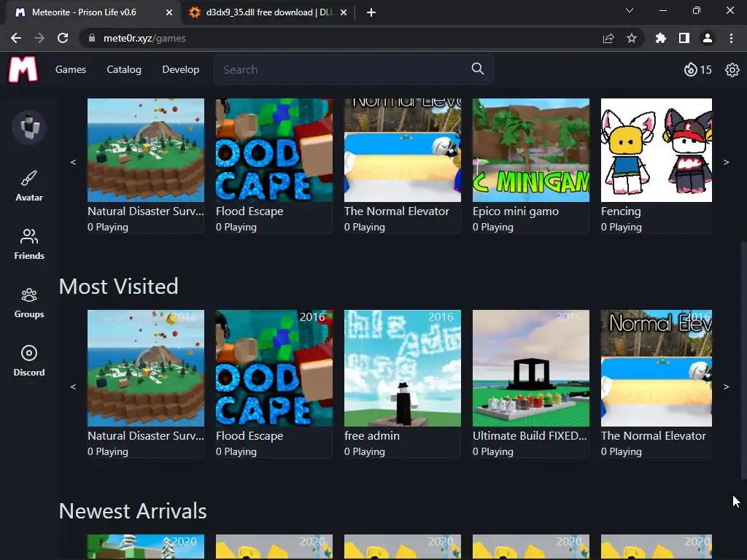The image size is (747, 560).
Task: Open the free admin game thumbnail
Action: (403, 368)
